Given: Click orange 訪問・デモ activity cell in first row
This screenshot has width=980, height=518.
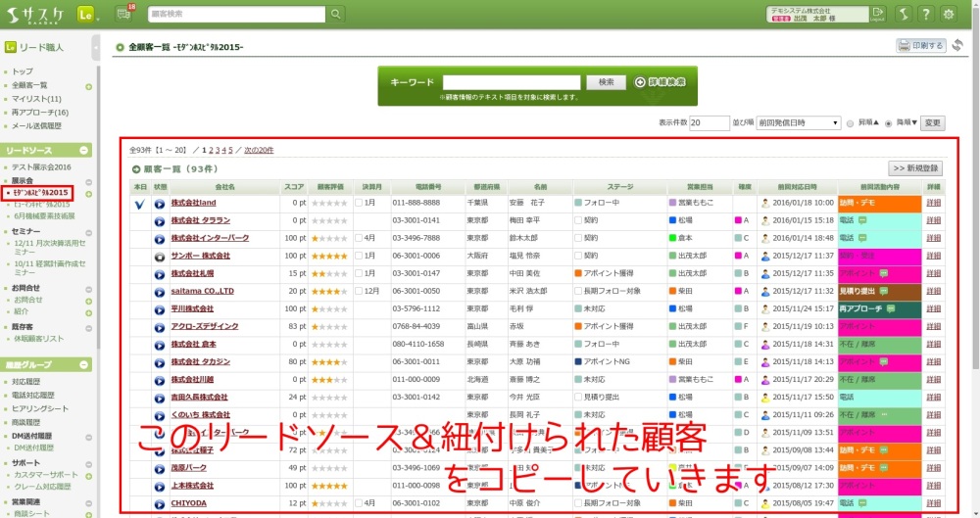Looking at the screenshot, I should (x=880, y=203).
